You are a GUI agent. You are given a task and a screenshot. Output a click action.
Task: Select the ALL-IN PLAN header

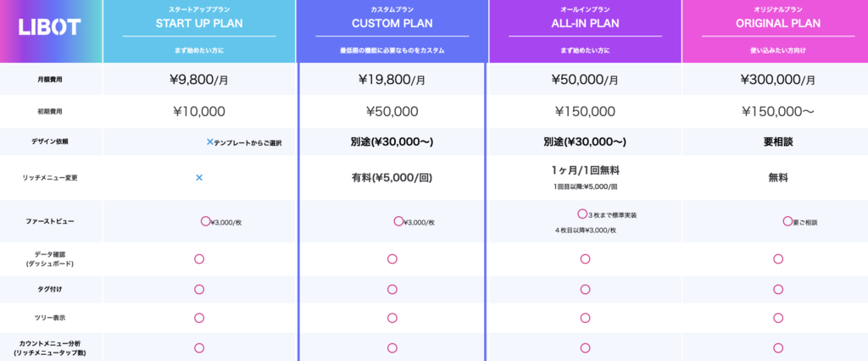click(x=585, y=23)
